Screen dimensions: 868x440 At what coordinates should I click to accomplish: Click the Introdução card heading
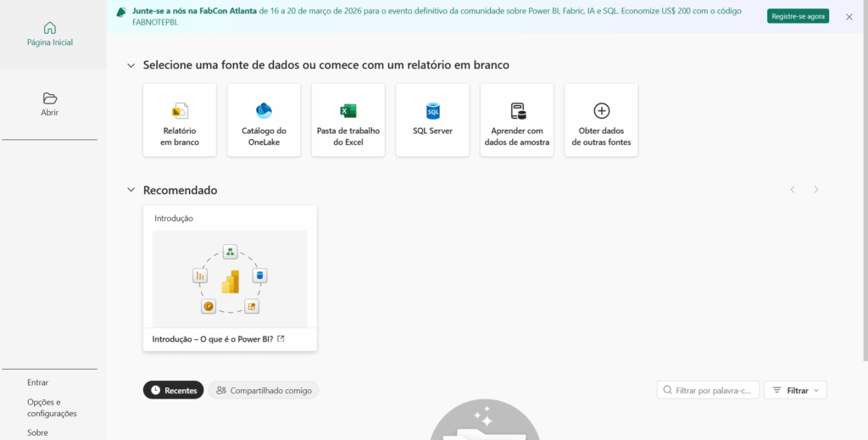click(x=174, y=219)
